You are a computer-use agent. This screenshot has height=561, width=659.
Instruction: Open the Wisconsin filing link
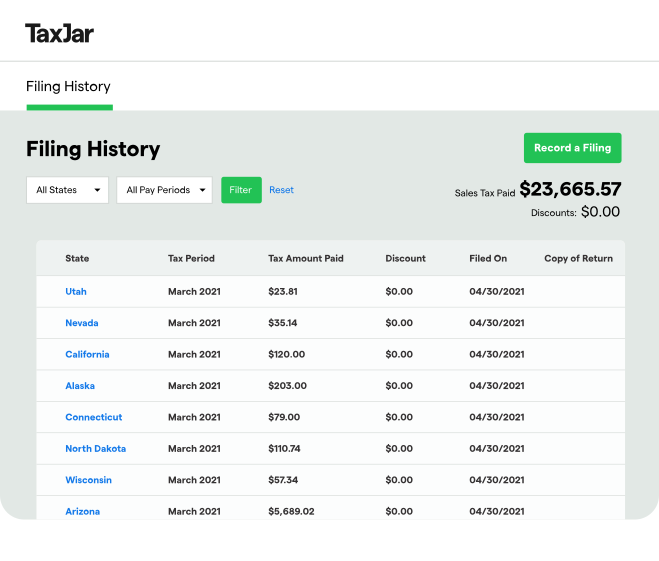coord(89,480)
